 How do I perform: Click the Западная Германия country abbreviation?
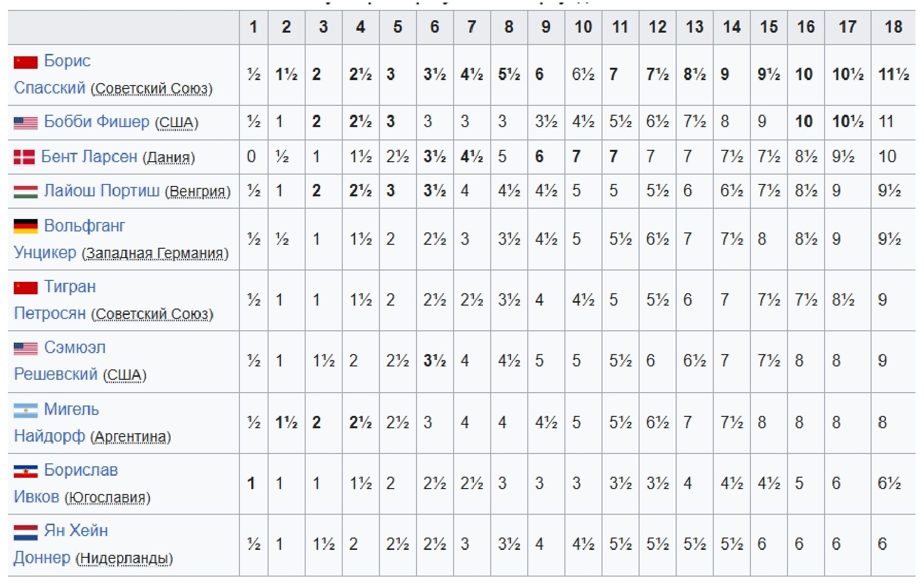pos(155,253)
